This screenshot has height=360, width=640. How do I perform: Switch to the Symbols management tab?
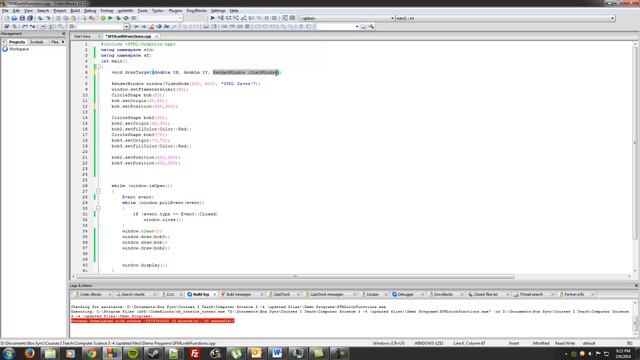point(36,42)
